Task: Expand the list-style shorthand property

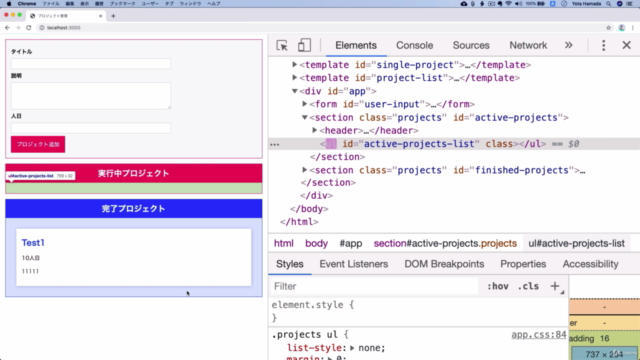Action: pyautogui.click(x=352, y=348)
